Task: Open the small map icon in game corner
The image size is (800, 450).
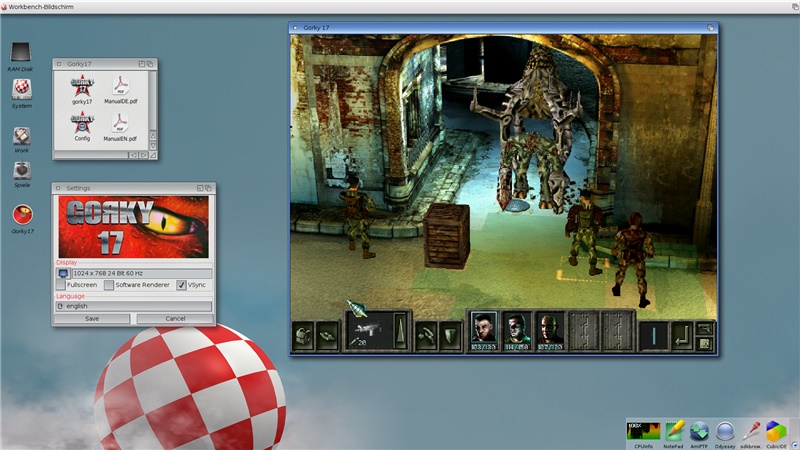Action: [x=705, y=343]
